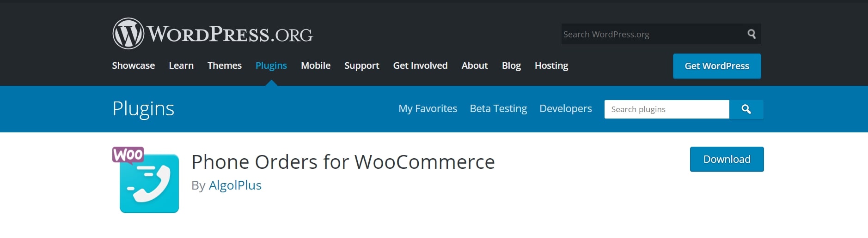The width and height of the screenshot is (868, 238).
Task: Click the Phone Orders plugin icon
Action: point(146,179)
